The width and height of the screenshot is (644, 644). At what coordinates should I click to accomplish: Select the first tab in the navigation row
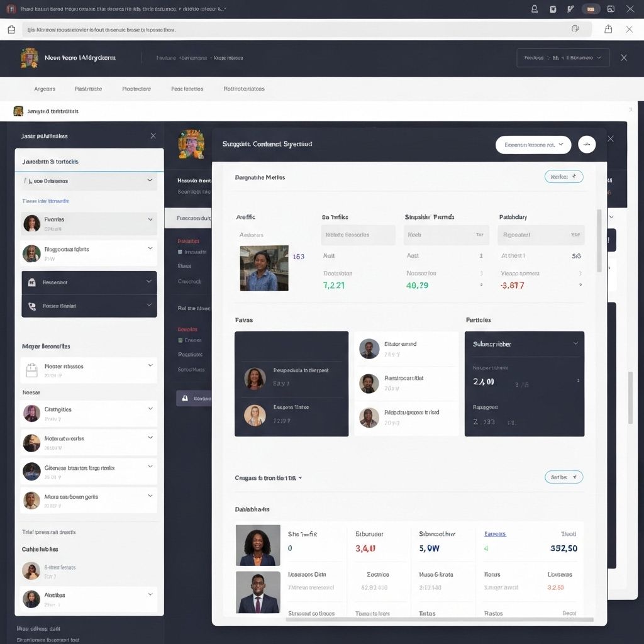pos(45,89)
